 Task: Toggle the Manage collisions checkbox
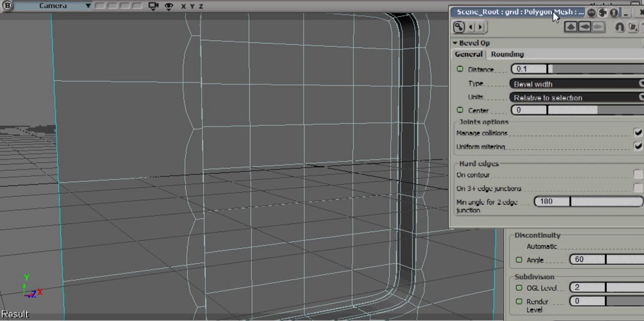[638, 133]
